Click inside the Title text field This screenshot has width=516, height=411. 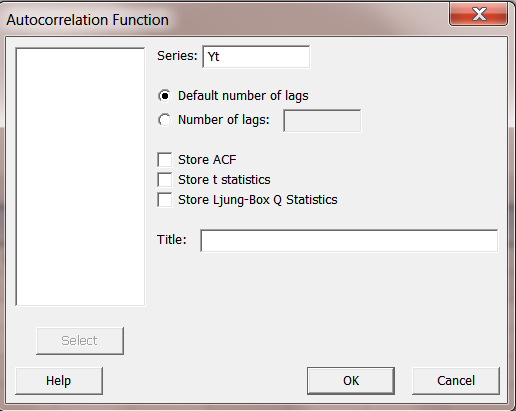tap(349, 240)
